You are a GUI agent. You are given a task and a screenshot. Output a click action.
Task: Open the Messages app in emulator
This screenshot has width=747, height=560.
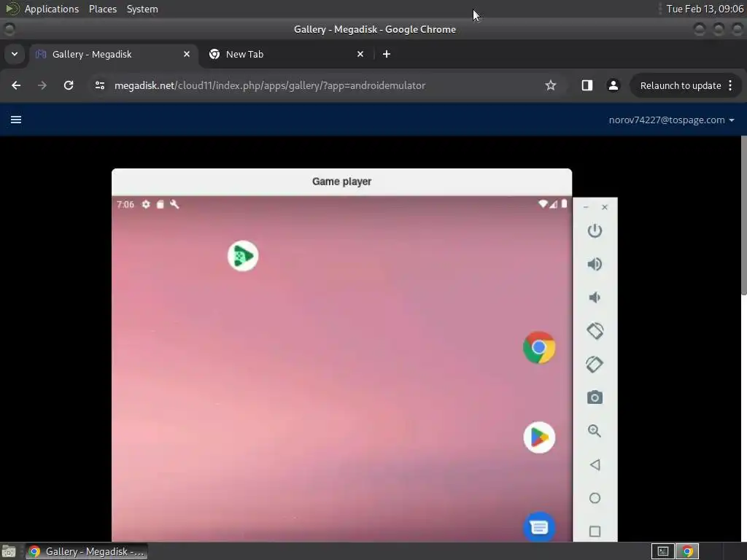click(539, 526)
